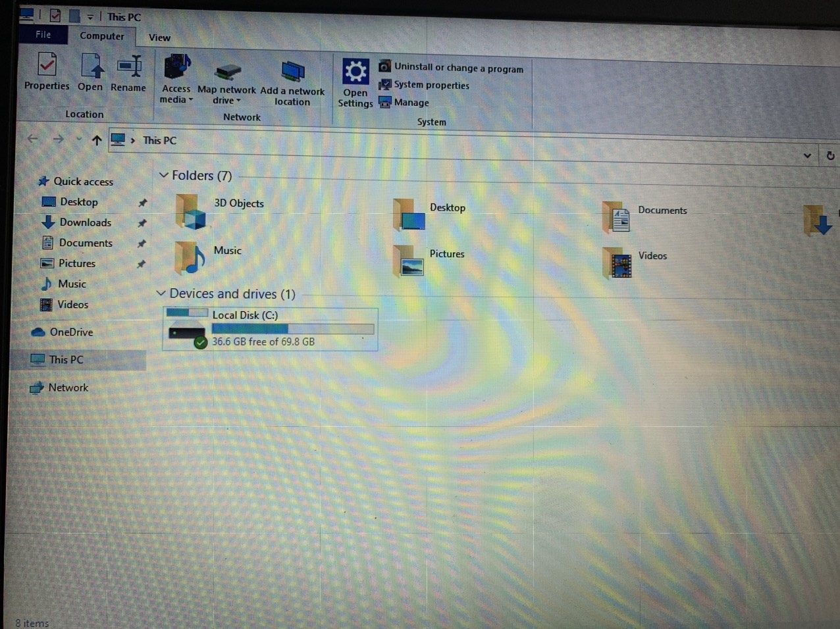
Task: Select the Downloads folder icon at right edge
Action: [818, 220]
